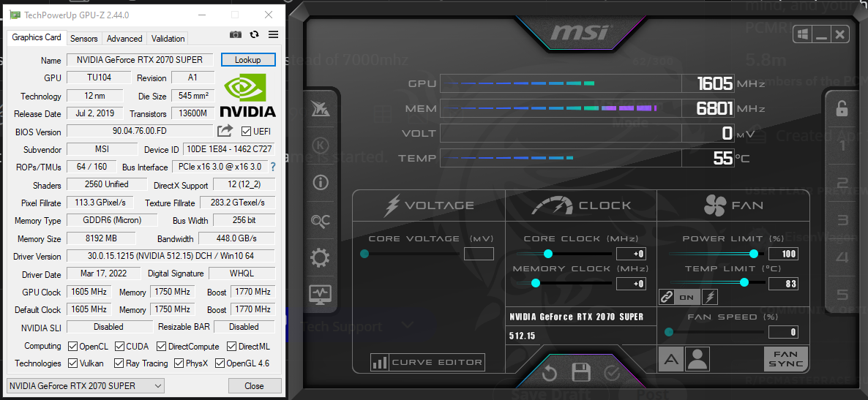
Task: Select Afterburner profile slot 4
Action: tap(842, 257)
